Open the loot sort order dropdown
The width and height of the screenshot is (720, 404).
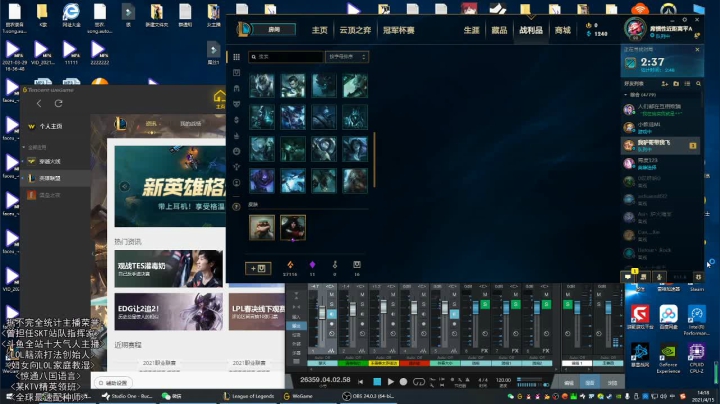[x=347, y=57]
